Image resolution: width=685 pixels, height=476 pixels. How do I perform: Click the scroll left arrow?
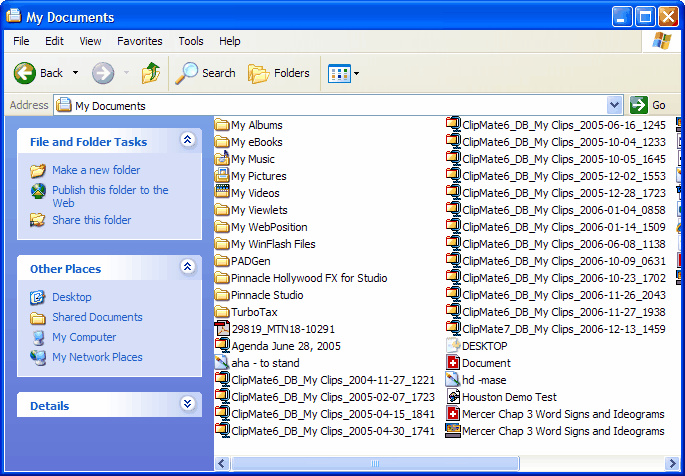(221, 463)
